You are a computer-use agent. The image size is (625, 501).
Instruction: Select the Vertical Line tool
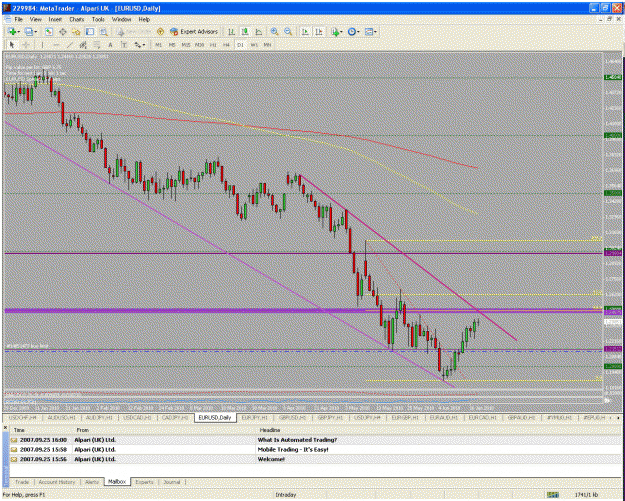click(x=42, y=45)
